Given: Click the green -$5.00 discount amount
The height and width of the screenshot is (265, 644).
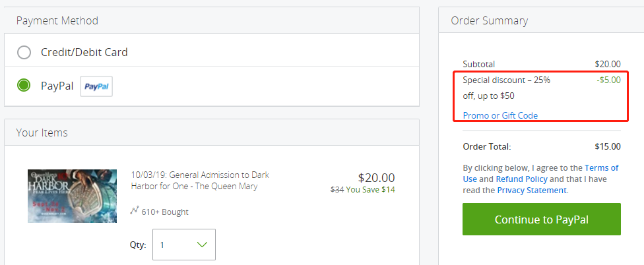Looking at the screenshot, I should tap(608, 80).
